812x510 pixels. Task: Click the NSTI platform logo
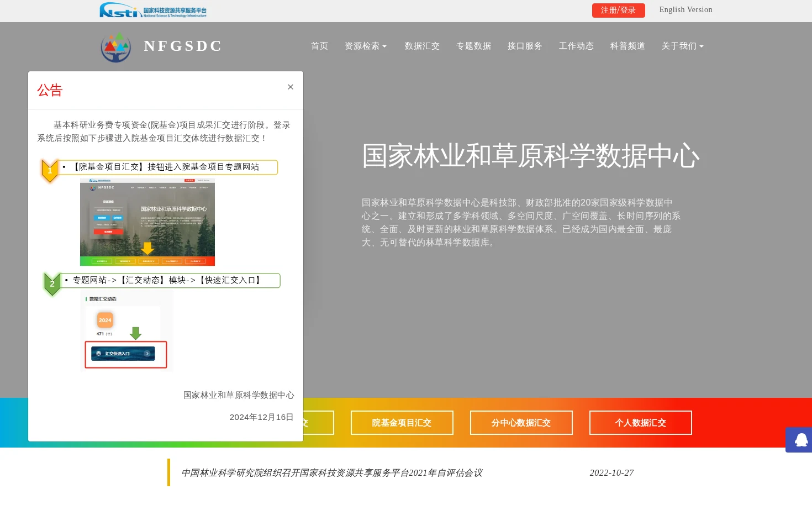click(153, 10)
